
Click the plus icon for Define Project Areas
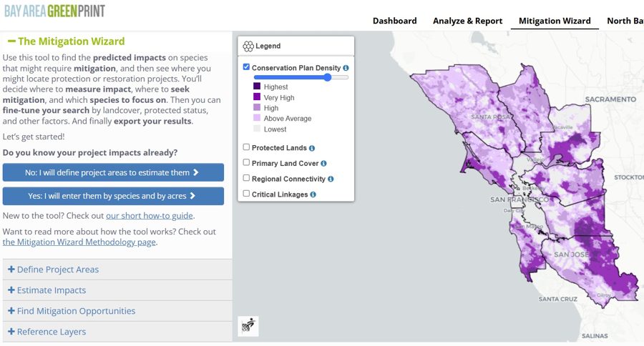click(x=11, y=270)
